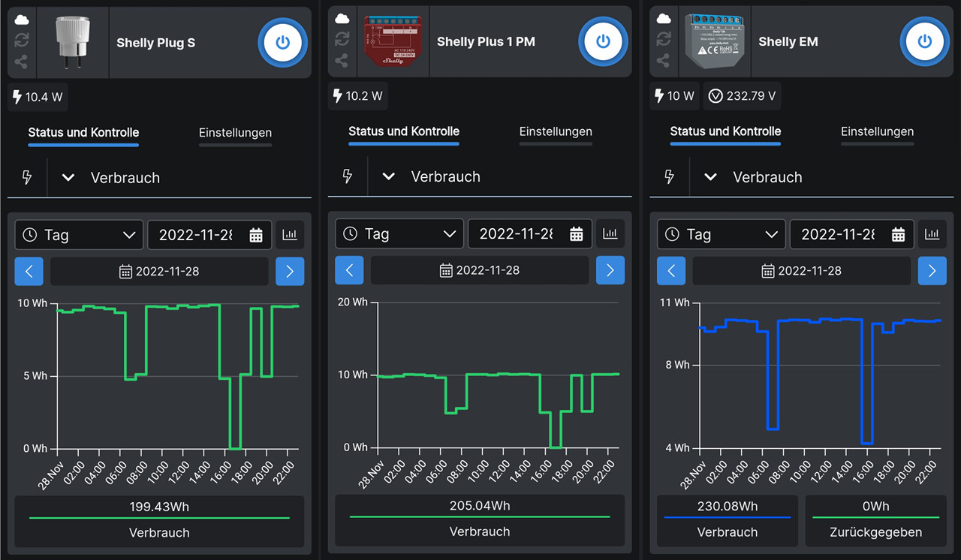Viewport: 961px width, 560px height.
Task: Click bar chart icon on Shelly Plug S
Action: click(290, 235)
